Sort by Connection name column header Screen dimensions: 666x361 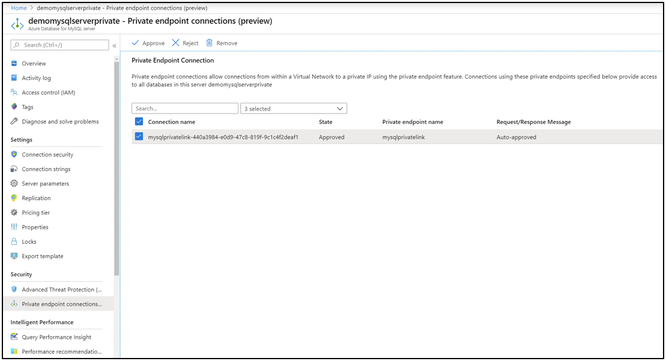[x=172, y=122]
